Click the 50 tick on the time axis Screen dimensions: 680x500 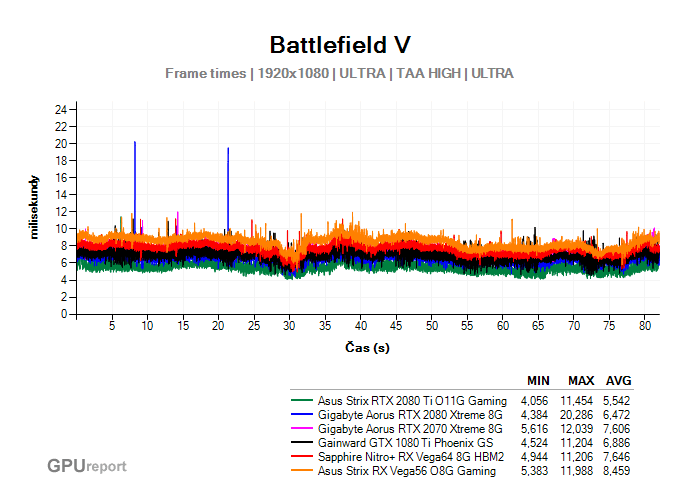click(x=432, y=326)
